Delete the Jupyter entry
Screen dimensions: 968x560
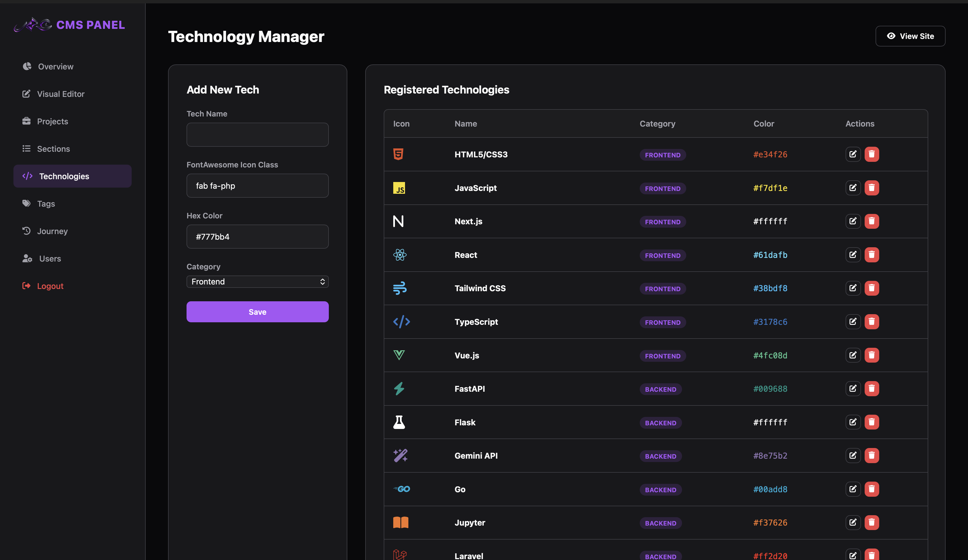(871, 522)
